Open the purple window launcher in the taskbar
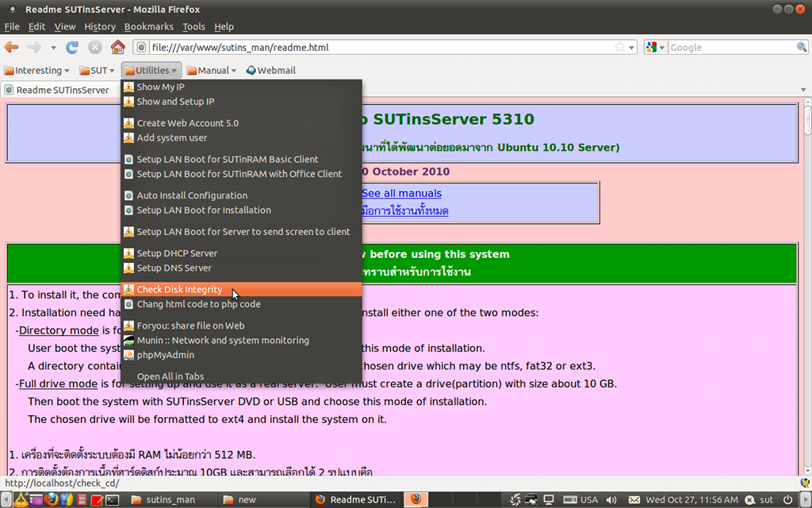Screen dimensions: 812x508 (36, 500)
